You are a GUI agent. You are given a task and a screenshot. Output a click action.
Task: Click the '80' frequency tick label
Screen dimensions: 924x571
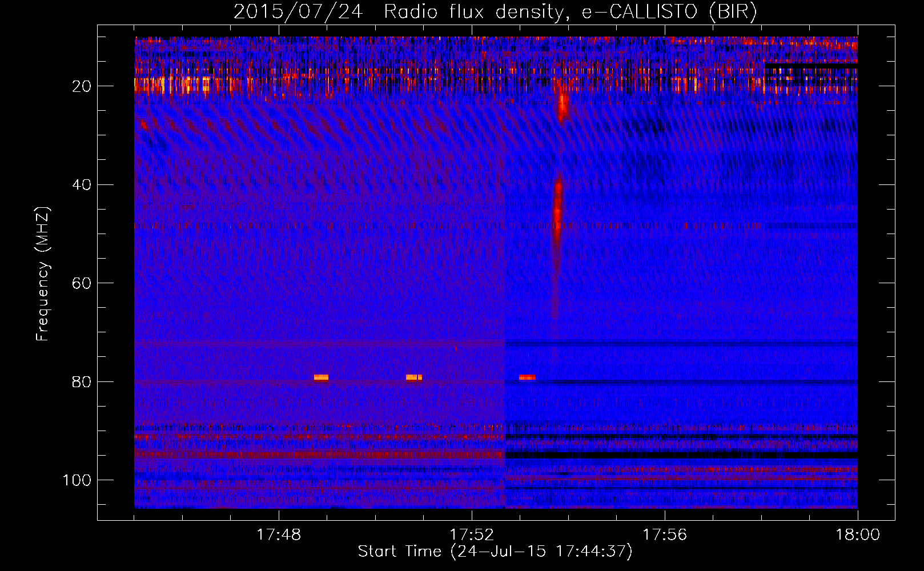click(x=82, y=381)
